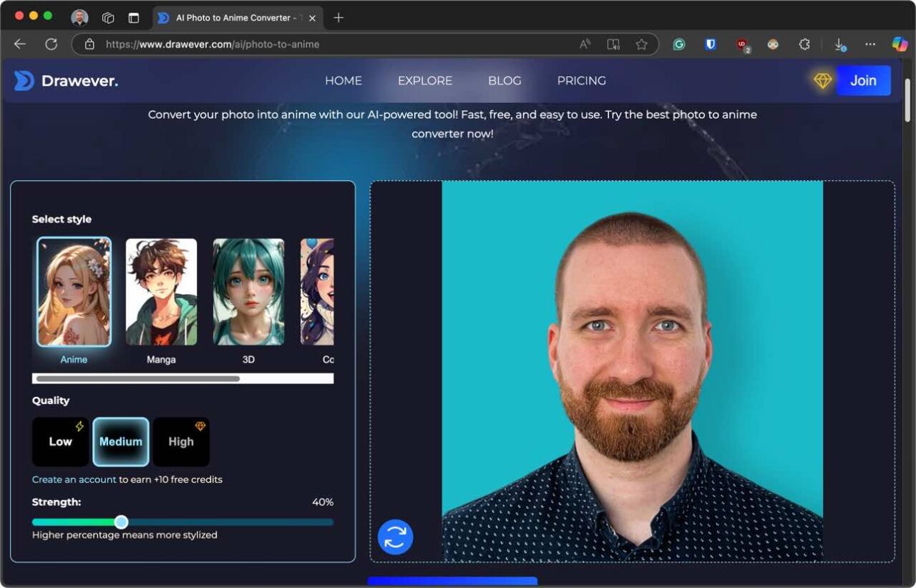Select the Anime style thumbnail
Screen dimensions: 916x588
(74, 291)
